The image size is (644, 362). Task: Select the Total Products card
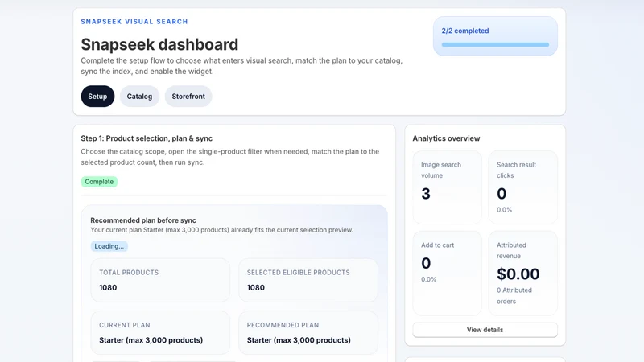[x=160, y=280]
